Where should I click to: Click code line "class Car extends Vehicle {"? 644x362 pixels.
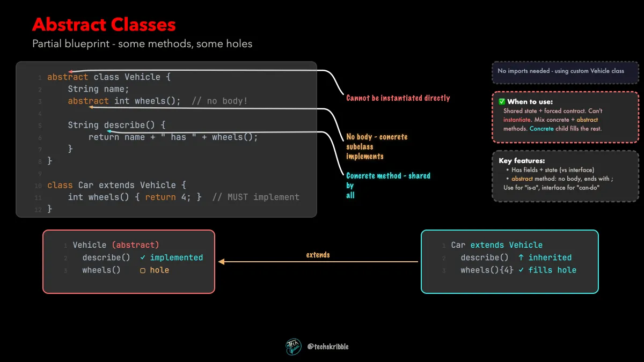[116, 185]
